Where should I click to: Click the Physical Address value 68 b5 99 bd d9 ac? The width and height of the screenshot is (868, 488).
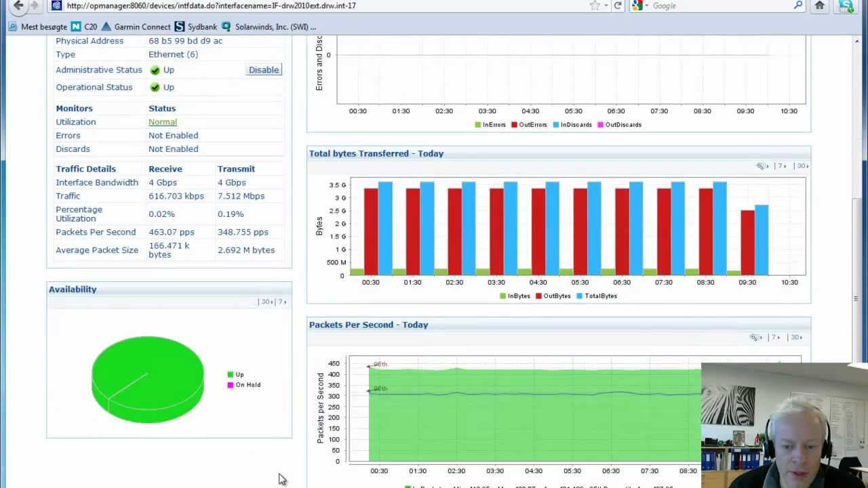185,41
